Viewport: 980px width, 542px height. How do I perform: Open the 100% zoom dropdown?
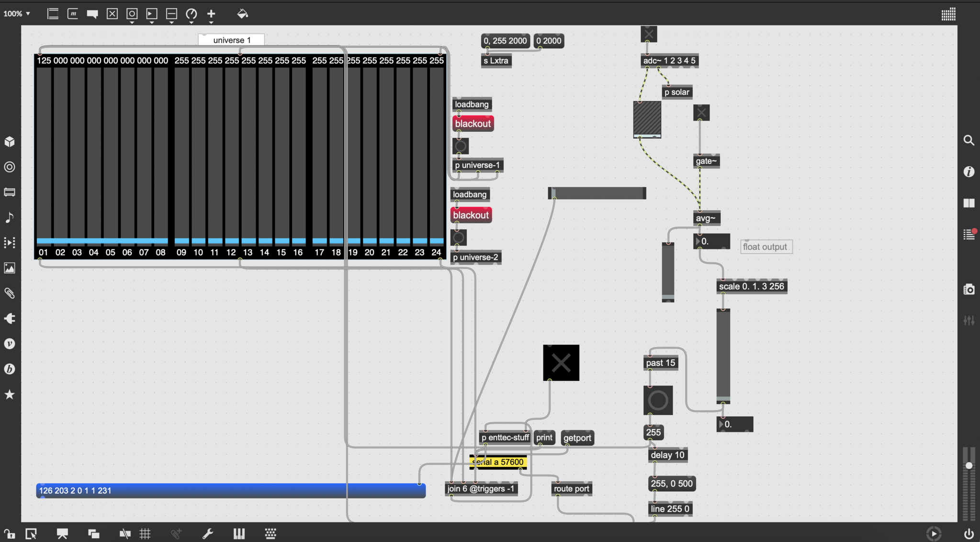pos(17,14)
